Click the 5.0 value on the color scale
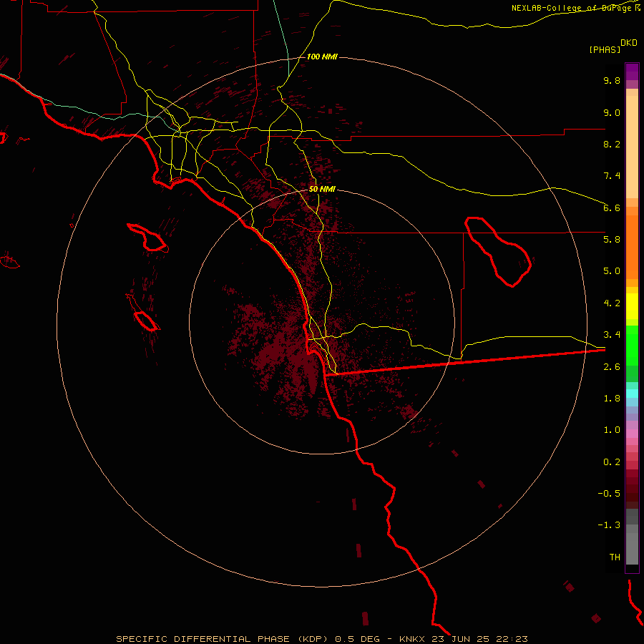This screenshot has width=644, height=644. click(612, 271)
